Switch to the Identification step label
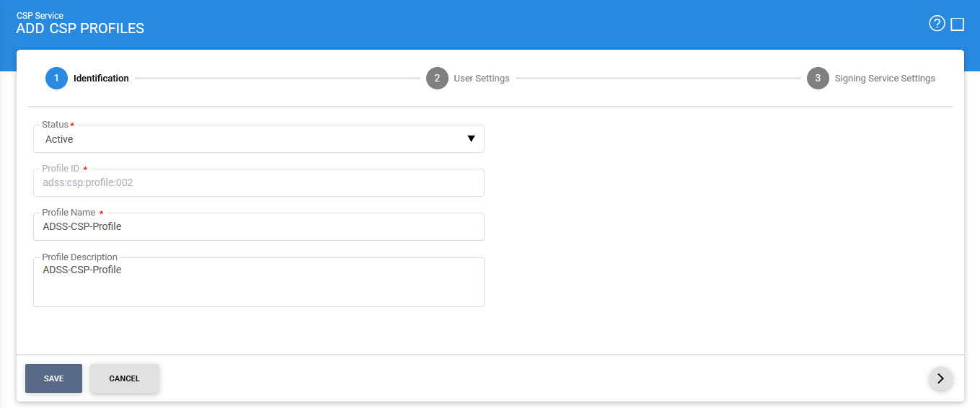This screenshot has width=980, height=408. [101, 79]
